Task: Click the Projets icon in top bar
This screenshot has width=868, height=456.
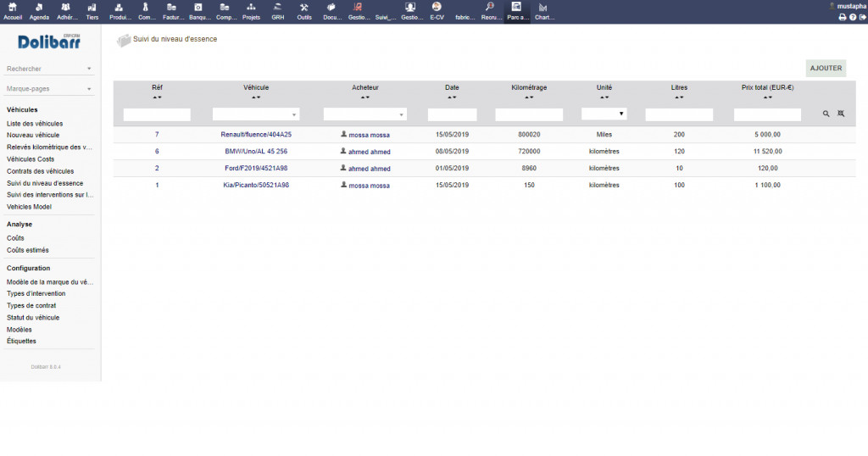Action: point(251,10)
